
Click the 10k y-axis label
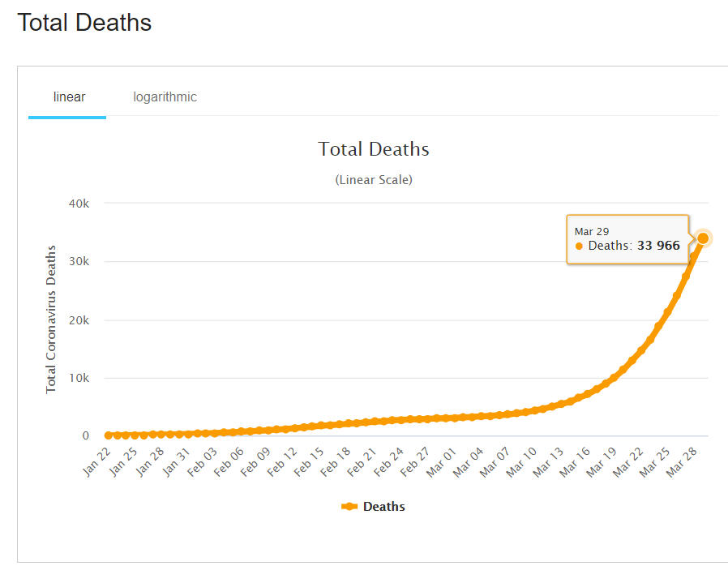[79, 378]
